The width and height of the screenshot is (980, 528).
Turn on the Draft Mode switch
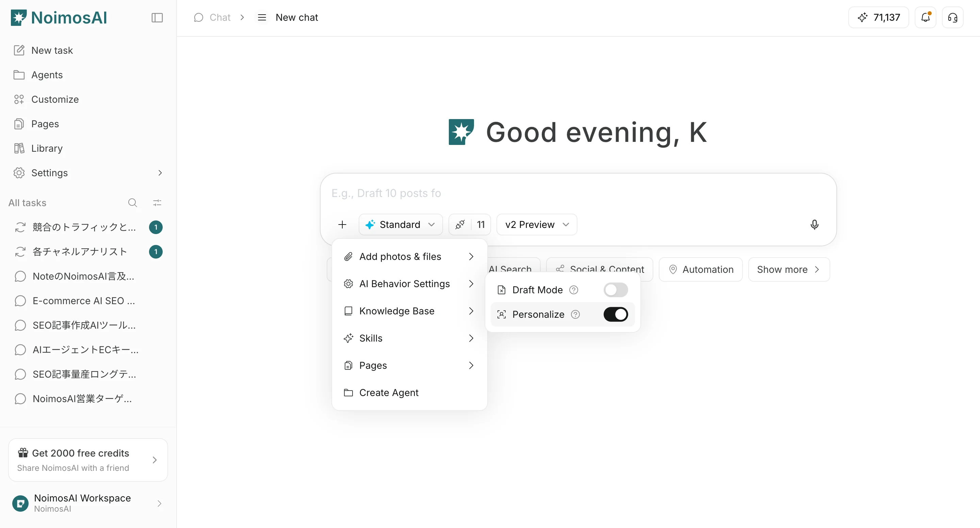point(616,290)
